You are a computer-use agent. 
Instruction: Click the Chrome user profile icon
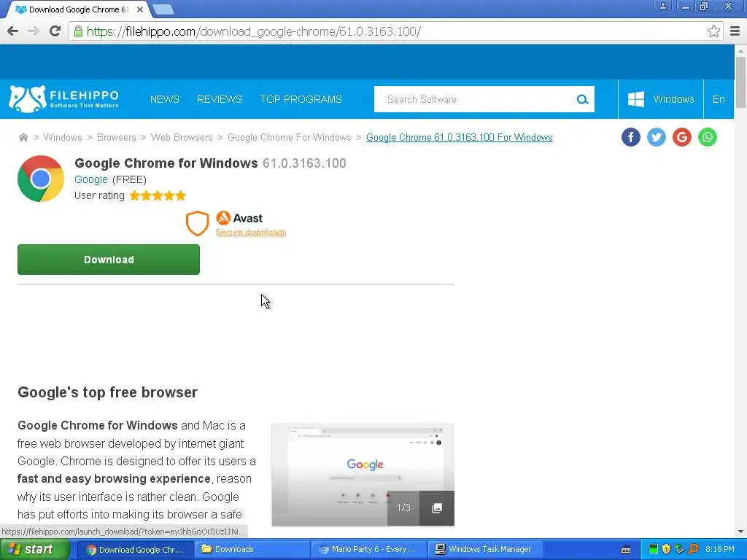pos(662,6)
